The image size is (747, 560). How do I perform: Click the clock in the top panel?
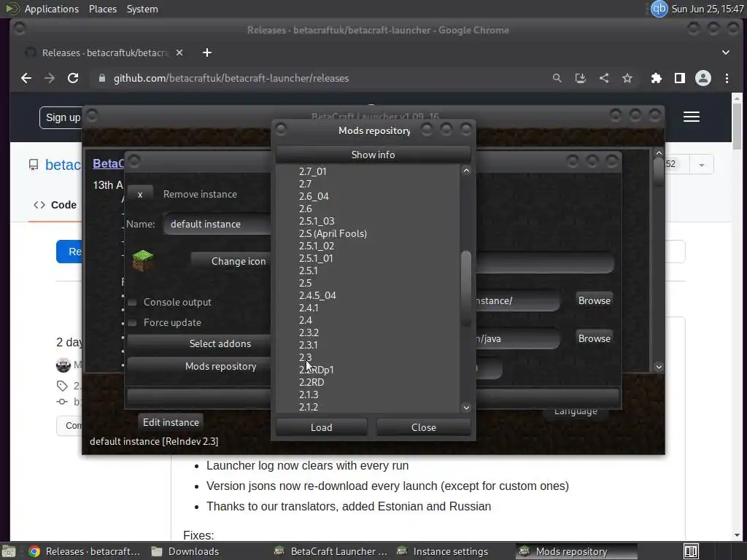pos(708,9)
